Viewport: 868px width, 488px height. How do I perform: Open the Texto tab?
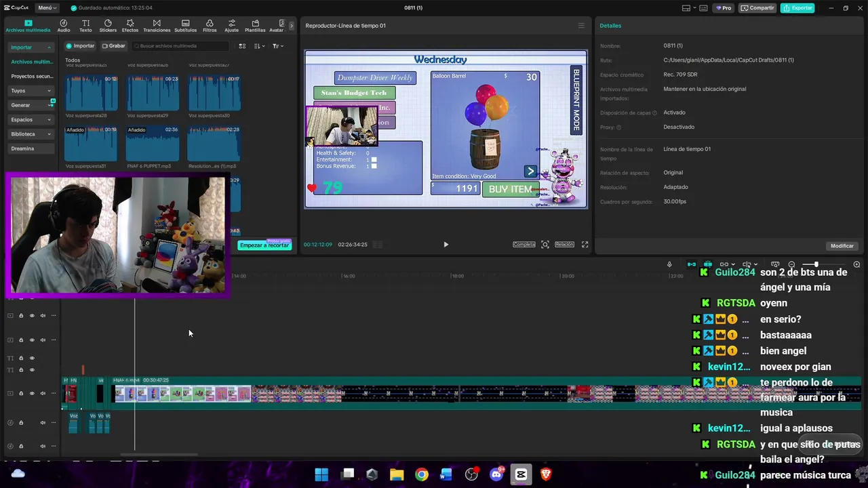tap(85, 26)
